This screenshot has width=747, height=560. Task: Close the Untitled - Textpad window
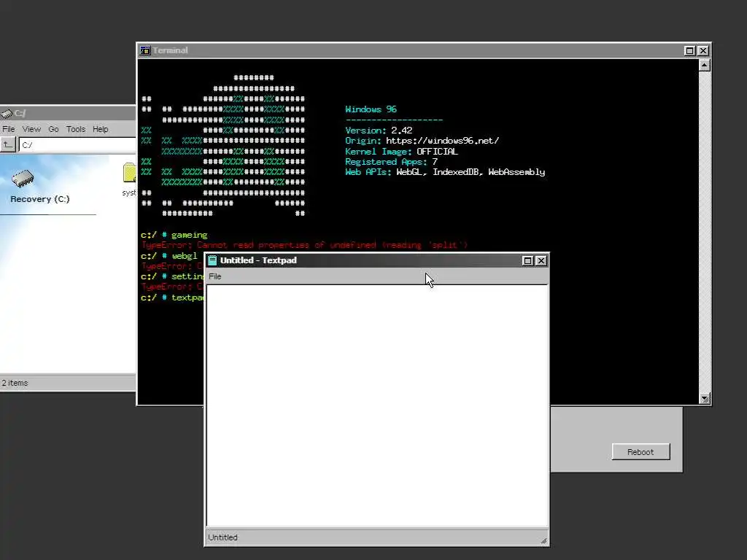541,260
